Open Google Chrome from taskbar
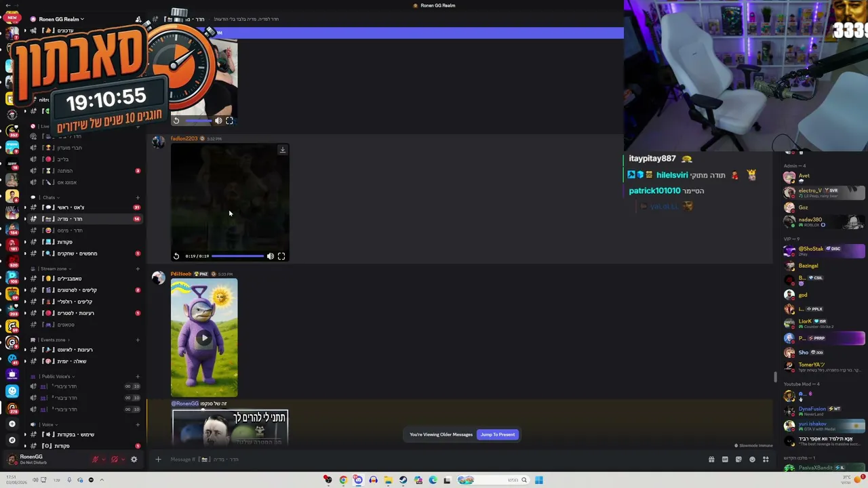868x488 pixels. pyautogui.click(x=343, y=480)
